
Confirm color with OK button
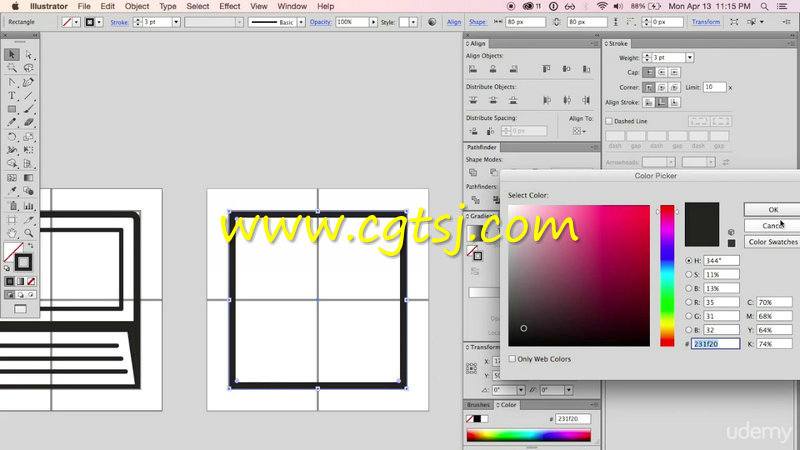point(773,210)
